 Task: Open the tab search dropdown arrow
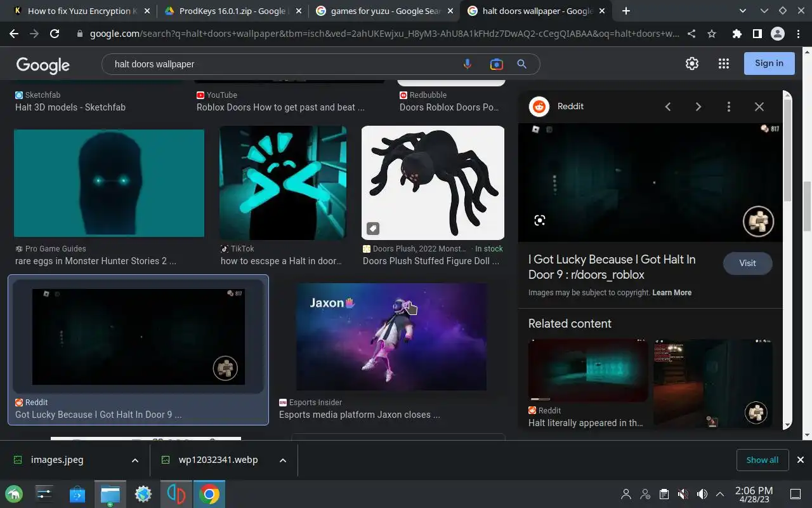tap(743, 11)
